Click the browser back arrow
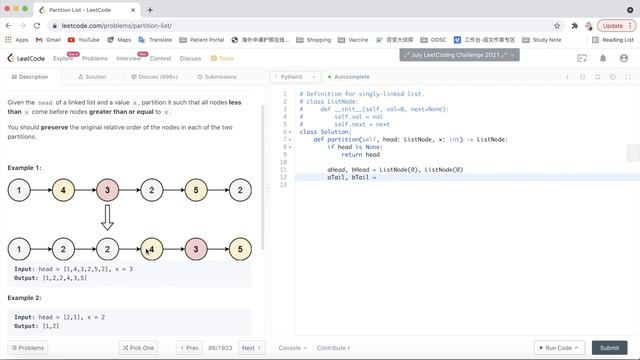Screen dimensions: 640x360 9,26
